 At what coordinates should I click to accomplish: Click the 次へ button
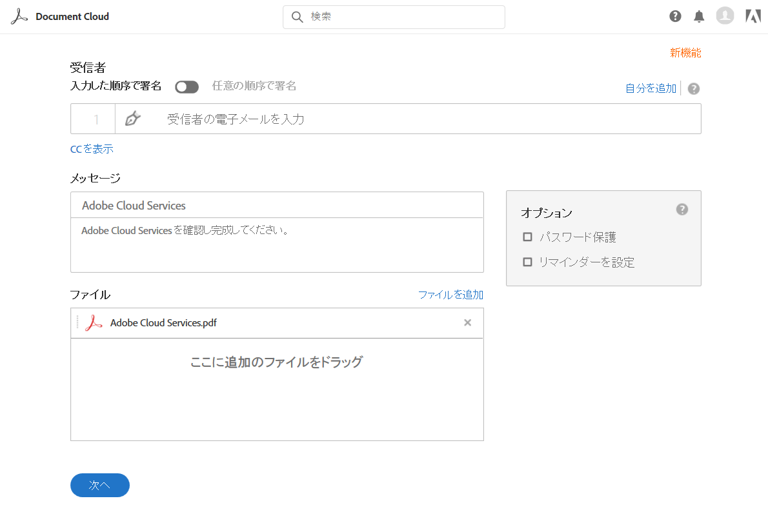(100, 485)
